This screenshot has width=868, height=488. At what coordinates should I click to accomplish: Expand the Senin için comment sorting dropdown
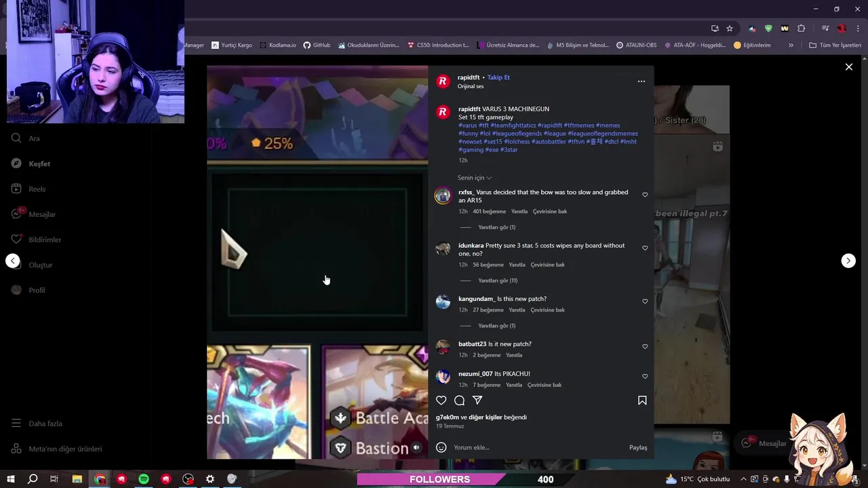point(475,178)
